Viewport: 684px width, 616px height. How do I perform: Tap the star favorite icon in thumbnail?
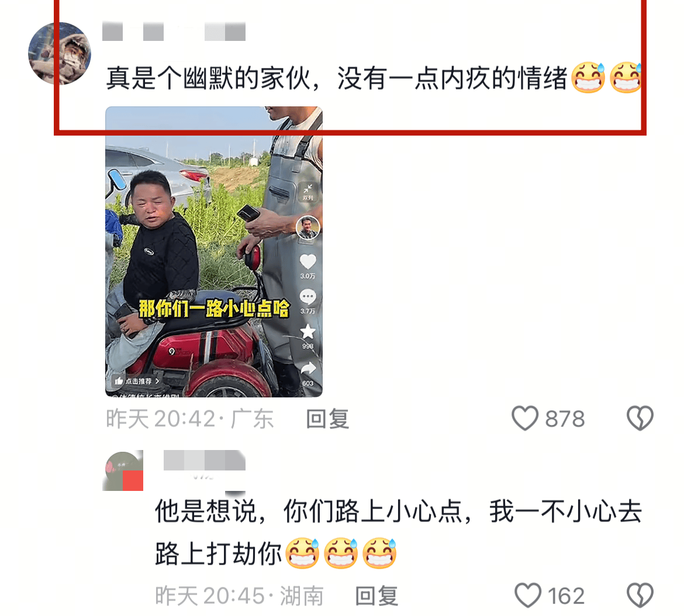[x=308, y=332]
